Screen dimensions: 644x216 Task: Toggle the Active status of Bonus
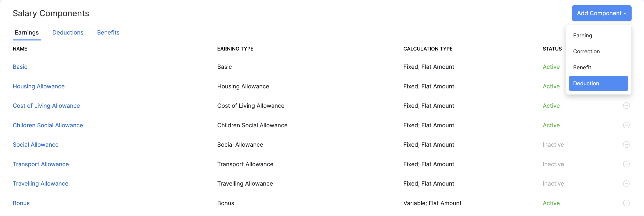[x=551, y=203]
